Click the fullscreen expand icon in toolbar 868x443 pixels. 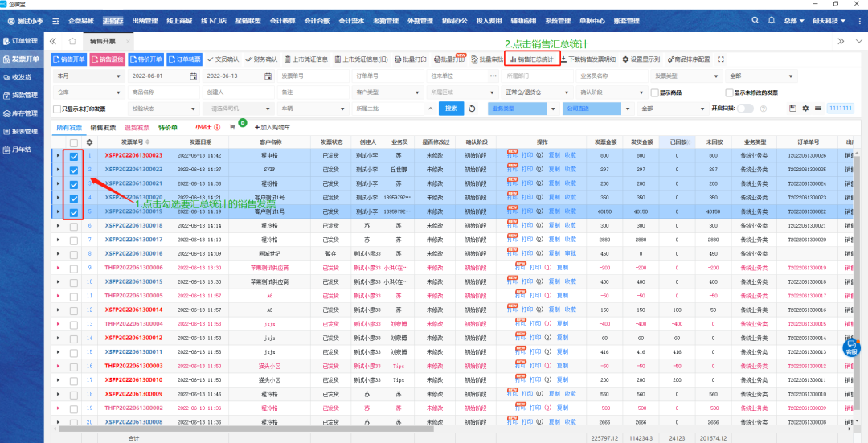click(721, 59)
